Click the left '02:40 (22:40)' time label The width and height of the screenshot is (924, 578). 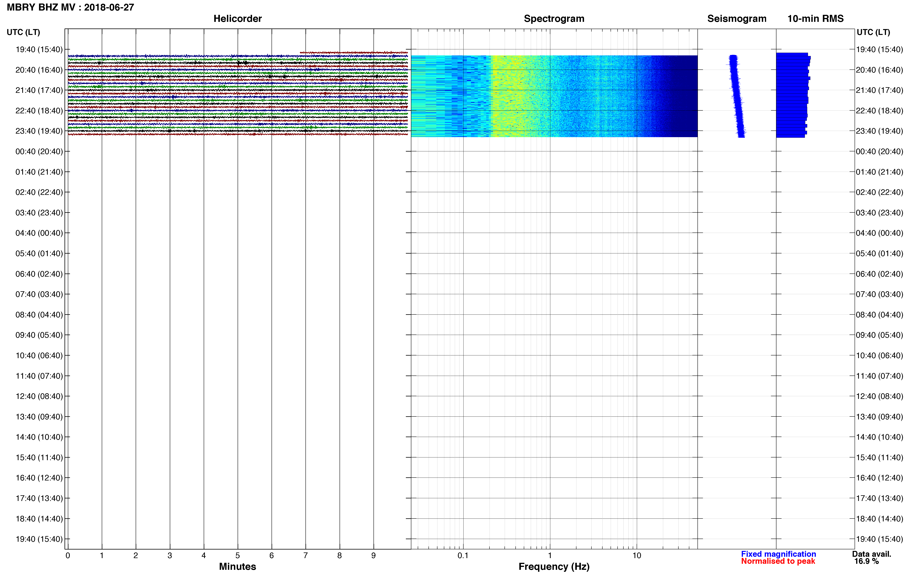pyautogui.click(x=39, y=192)
